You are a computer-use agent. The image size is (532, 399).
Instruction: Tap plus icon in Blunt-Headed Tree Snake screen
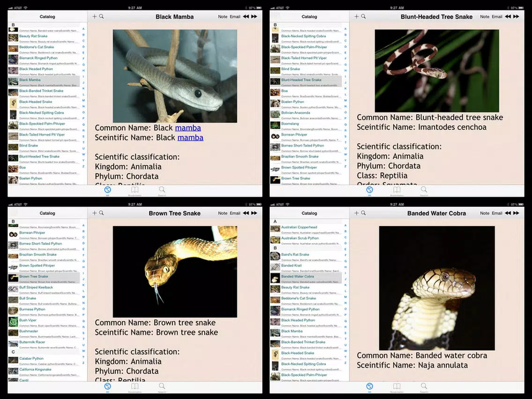click(356, 16)
